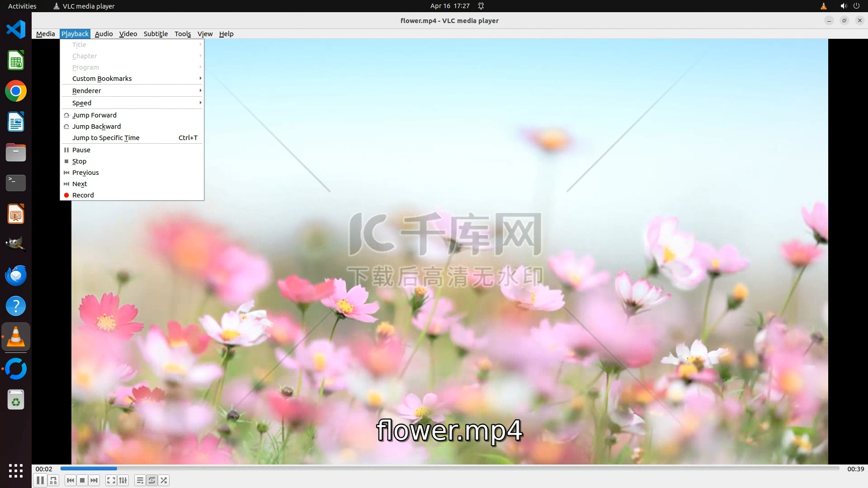Choose Jump Forward in the Playback menu

tap(94, 115)
